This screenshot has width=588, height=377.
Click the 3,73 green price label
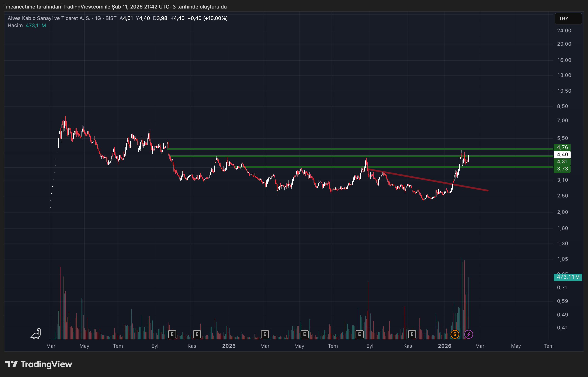click(x=562, y=169)
